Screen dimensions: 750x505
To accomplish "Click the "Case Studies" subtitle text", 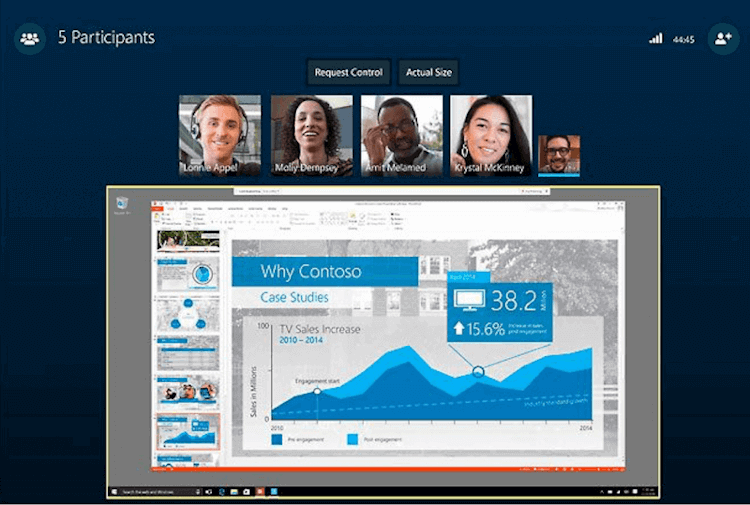I will coord(294,297).
